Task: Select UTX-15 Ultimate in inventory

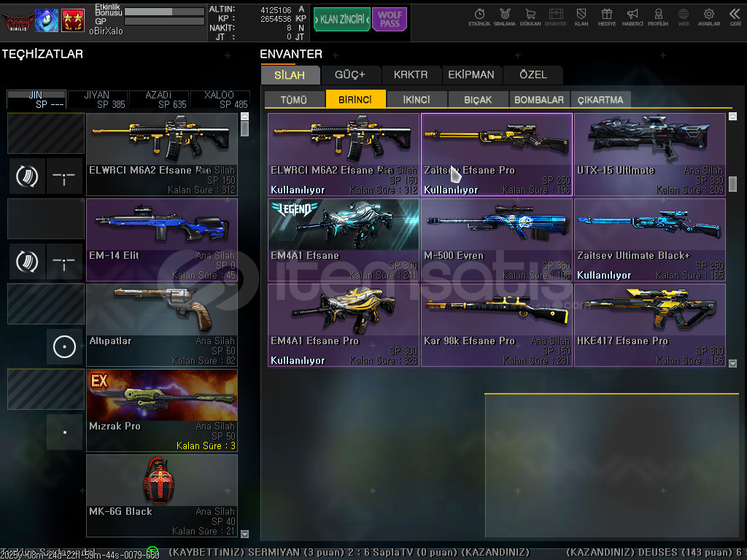Action: coord(650,155)
